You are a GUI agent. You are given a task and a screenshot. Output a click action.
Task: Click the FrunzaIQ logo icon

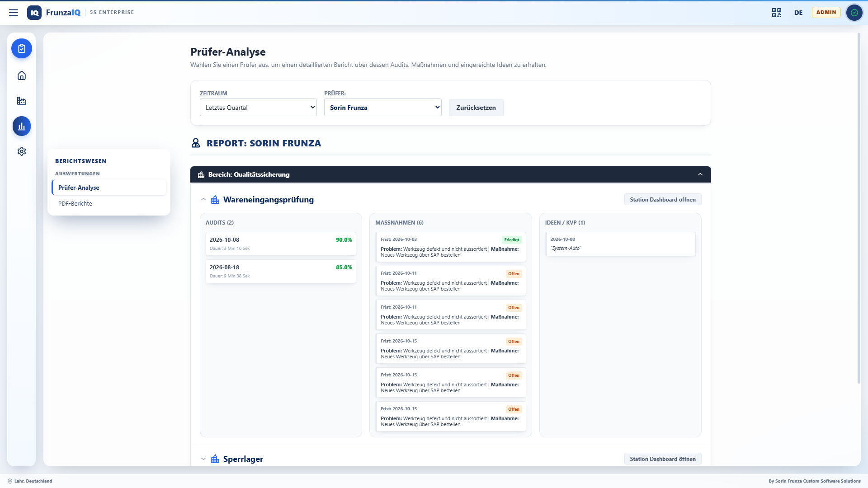[34, 13]
